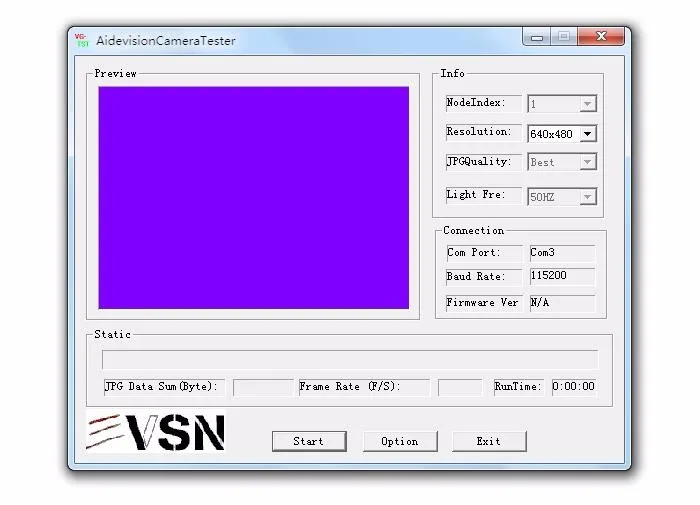Close the AidevisionCameraTester window
Viewport: 700px width, 505px height.
(x=601, y=37)
